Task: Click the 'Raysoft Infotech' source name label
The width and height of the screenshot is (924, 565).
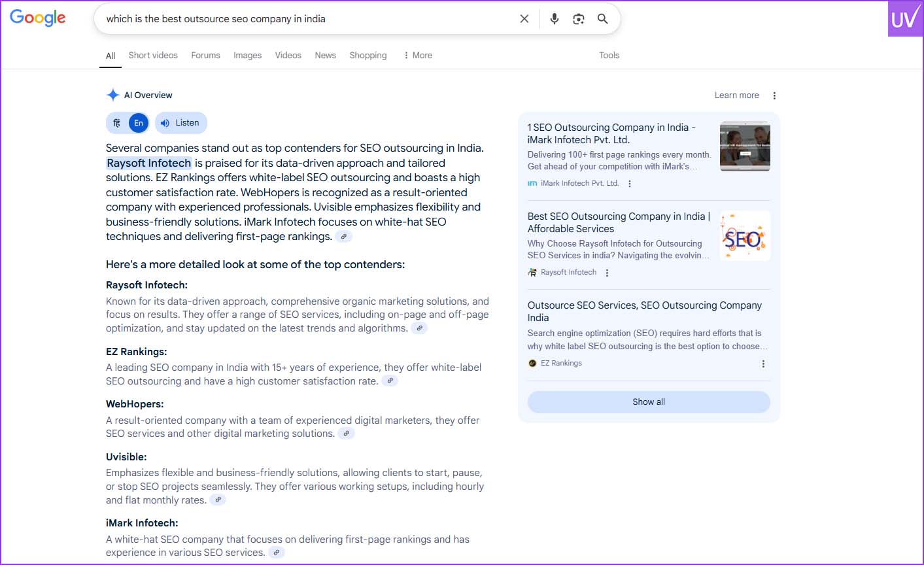Action: (568, 273)
